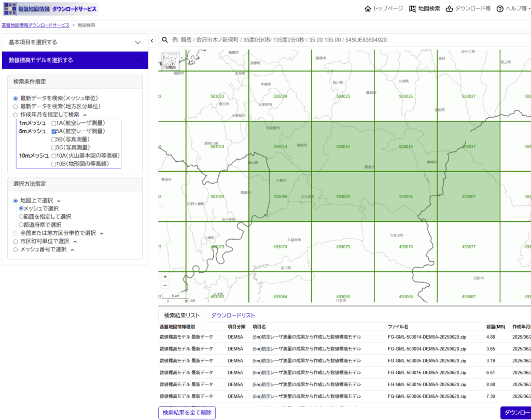Switch to the 検索結果リスト tab
The width and height of the screenshot is (531, 420).
[x=181, y=315]
